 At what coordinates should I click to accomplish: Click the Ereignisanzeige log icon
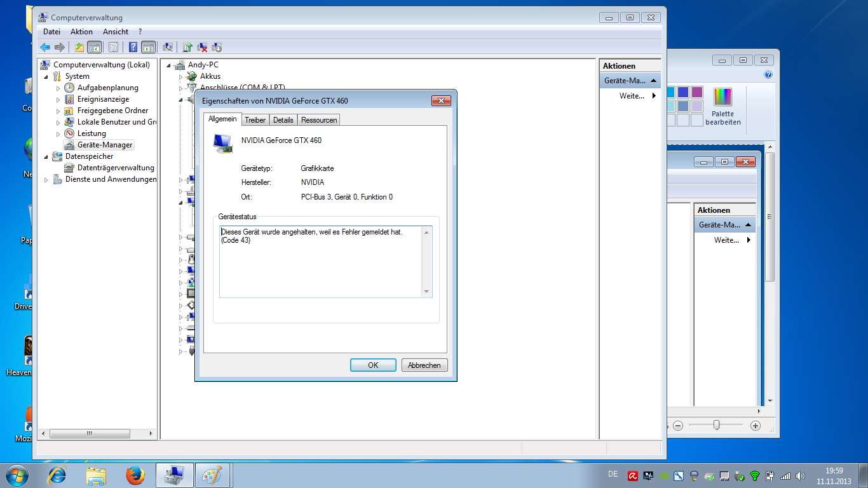(x=69, y=99)
